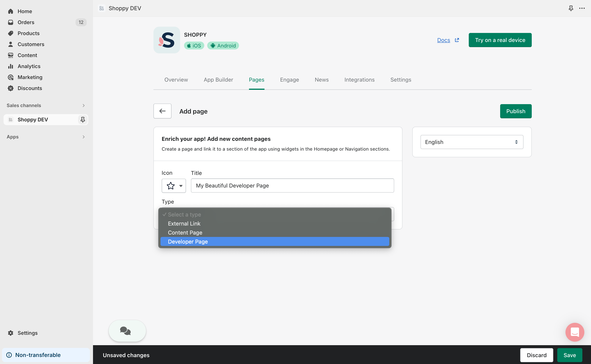591x364 pixels.
Task: Choose Developer Page from type list
Action: [x=188, y=241]
